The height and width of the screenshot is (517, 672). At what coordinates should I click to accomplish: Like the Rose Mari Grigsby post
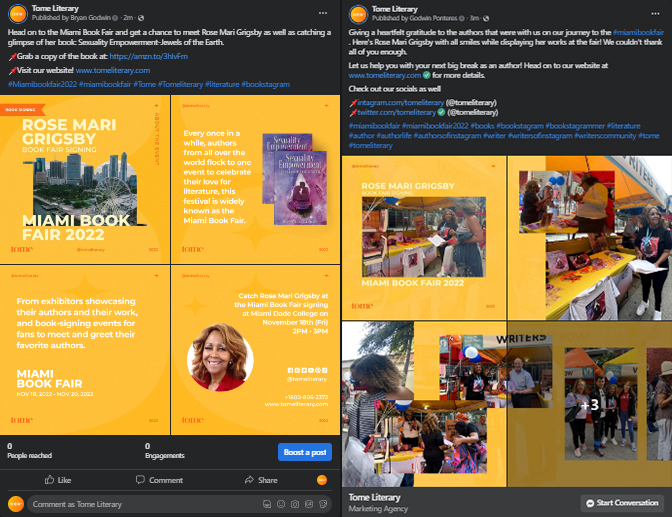point(56,480)
